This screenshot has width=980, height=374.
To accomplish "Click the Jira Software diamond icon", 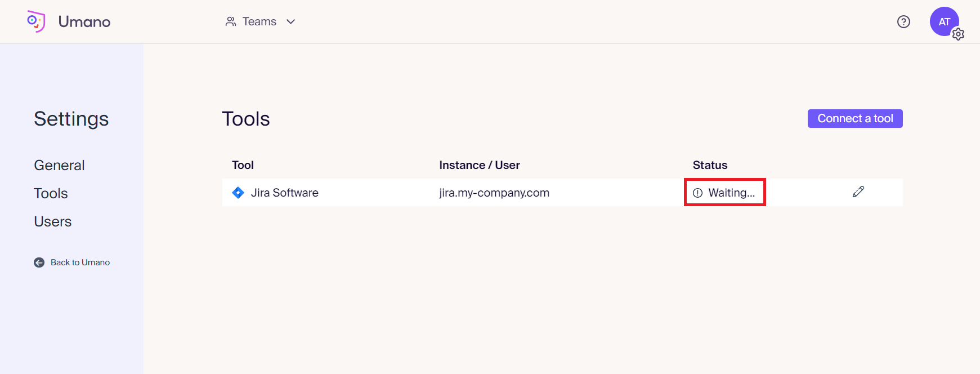I will click(238, 193).
